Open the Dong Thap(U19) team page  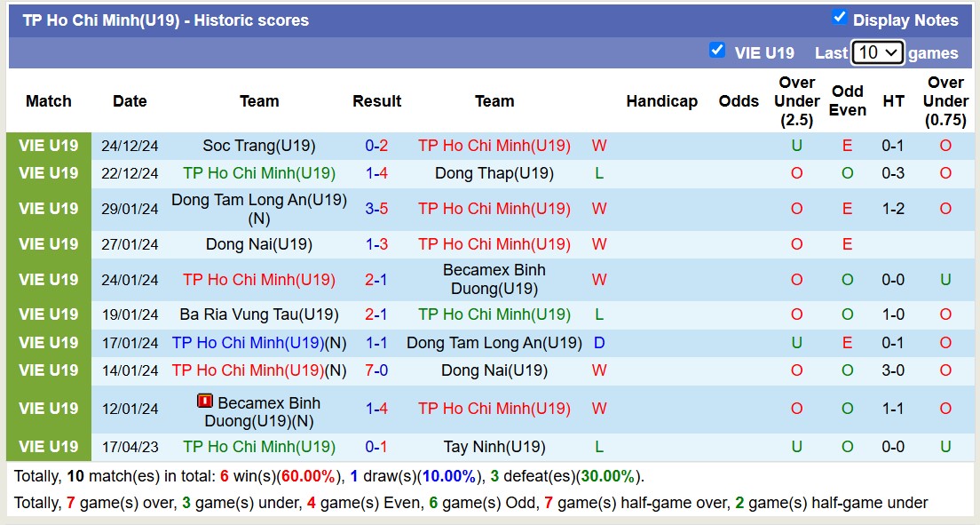coord(494,173)
